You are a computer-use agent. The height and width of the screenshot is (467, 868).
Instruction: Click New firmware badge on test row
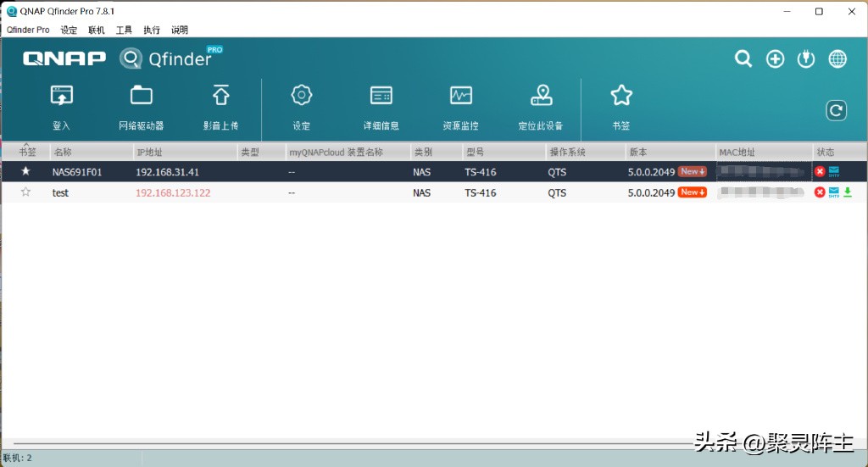point(693,192)
